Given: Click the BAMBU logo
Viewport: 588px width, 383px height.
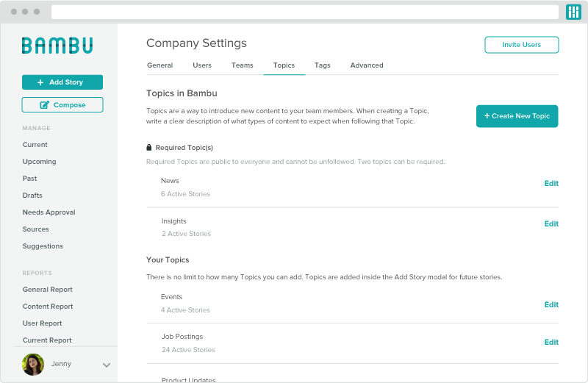Looking at the screenshot, I should tap(57, 46).
